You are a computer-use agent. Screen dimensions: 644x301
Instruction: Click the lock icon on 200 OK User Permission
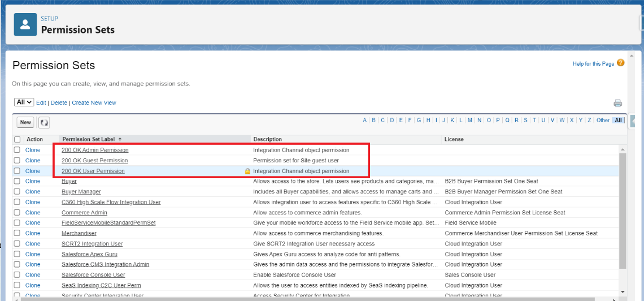coord(247,171)
